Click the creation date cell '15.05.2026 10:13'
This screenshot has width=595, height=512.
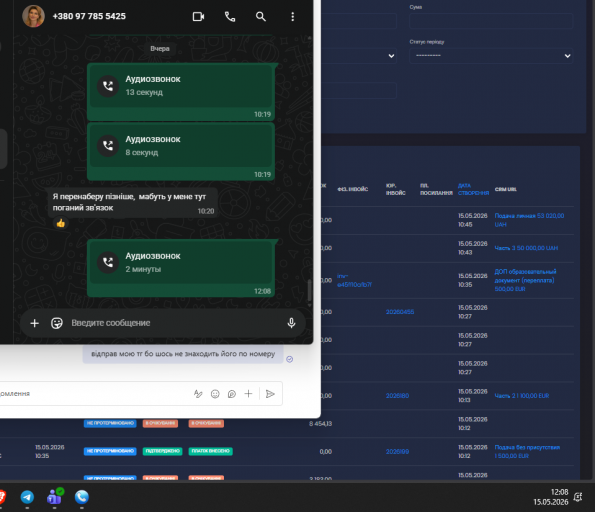472,396
